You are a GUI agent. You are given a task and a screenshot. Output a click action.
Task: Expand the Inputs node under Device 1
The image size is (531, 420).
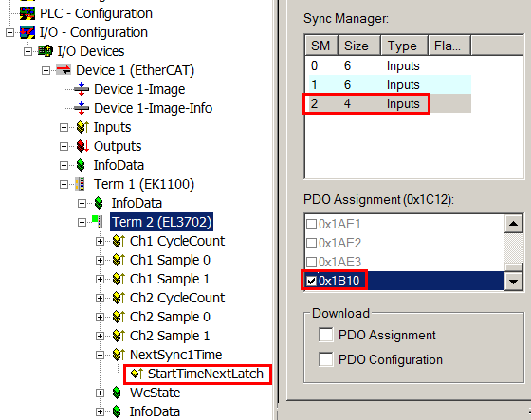point(64,127)
